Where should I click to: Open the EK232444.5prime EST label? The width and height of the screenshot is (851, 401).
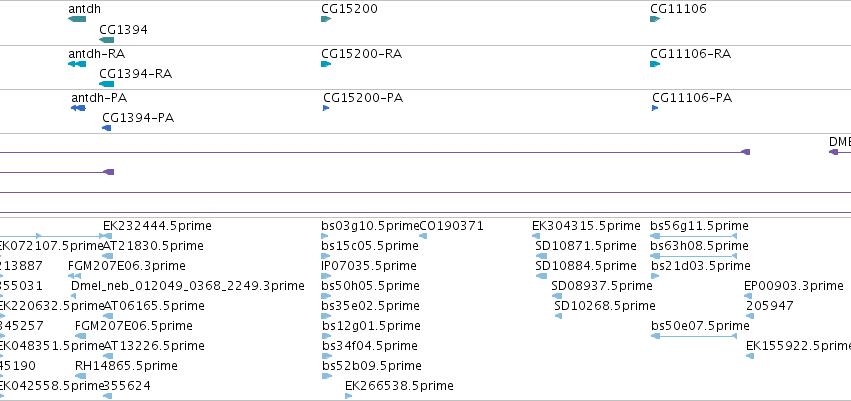[x=157, y=226]
